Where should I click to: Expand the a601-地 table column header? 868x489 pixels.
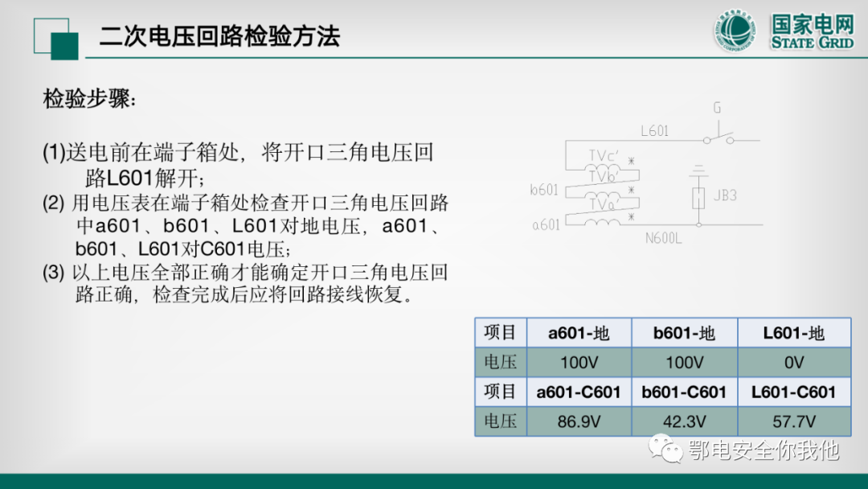(579, 332)
